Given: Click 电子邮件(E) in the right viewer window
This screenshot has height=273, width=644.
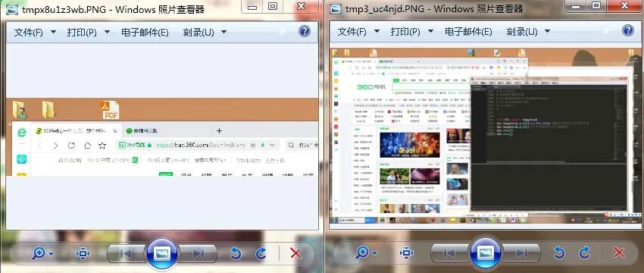Looking at the screenshot, I should coord(468,32).
